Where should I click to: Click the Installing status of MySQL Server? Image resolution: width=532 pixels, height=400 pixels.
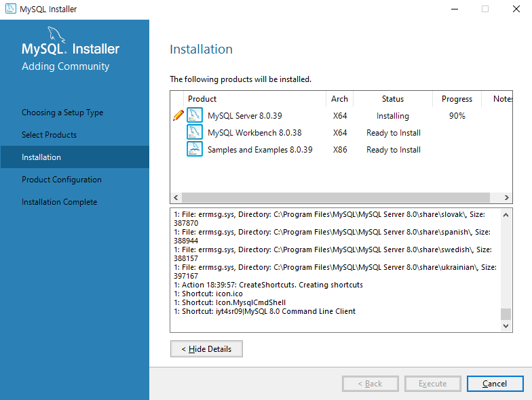point(392,116)
